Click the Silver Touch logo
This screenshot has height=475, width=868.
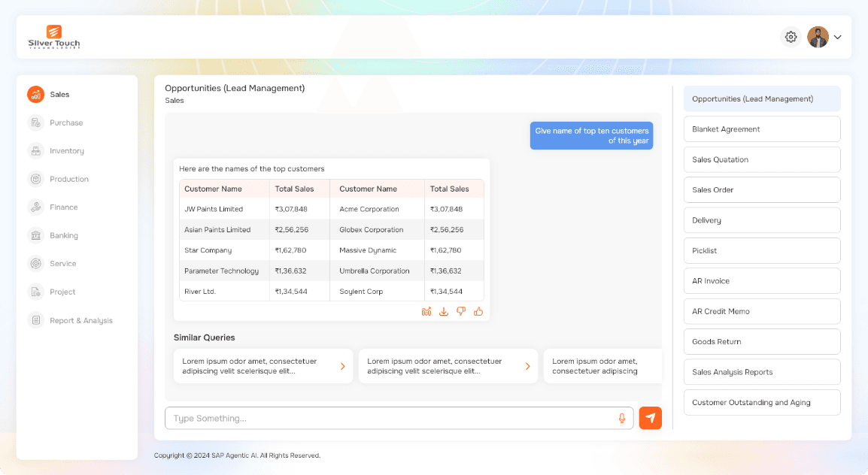coord(53,37)
